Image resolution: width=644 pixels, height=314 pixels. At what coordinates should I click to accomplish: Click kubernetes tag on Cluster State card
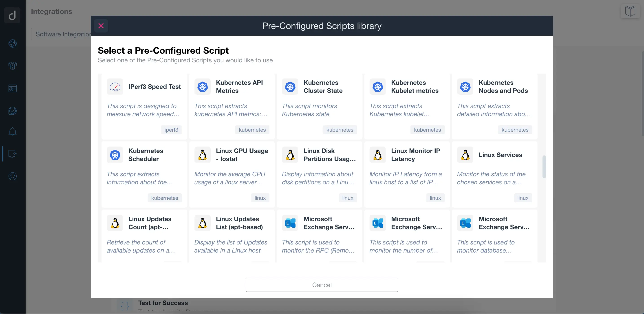pos(340,130)
